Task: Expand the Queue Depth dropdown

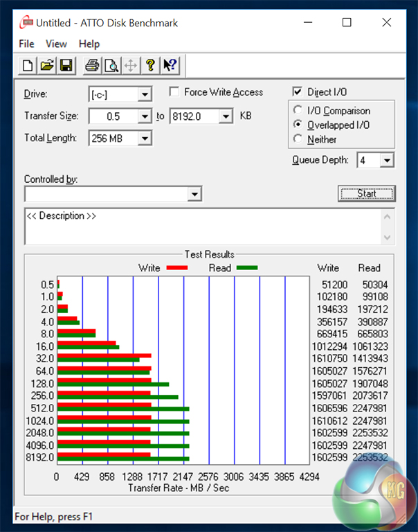Action: click(x=387, y=160)
